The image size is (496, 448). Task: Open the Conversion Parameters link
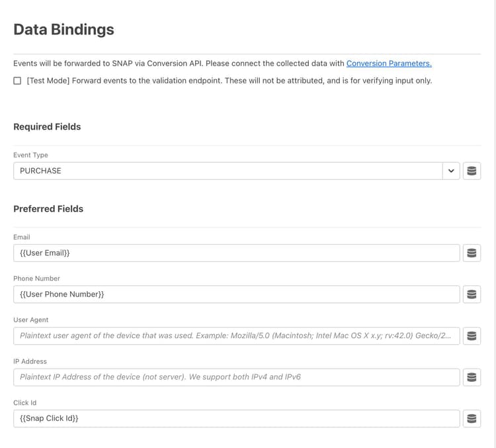[x=389, y=64]
